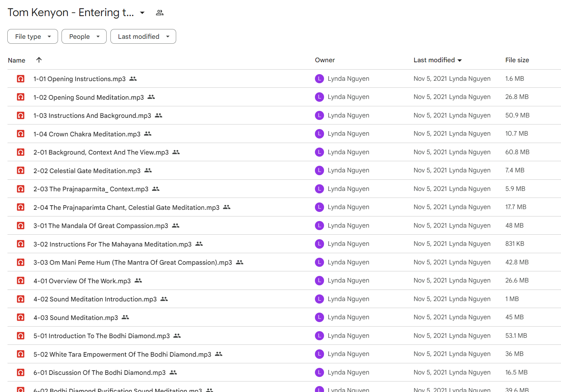The image size is (561, 392).
Task: Click audio icon of 4-03 Sound Meditation.mp3
Action: pos(21,317)
